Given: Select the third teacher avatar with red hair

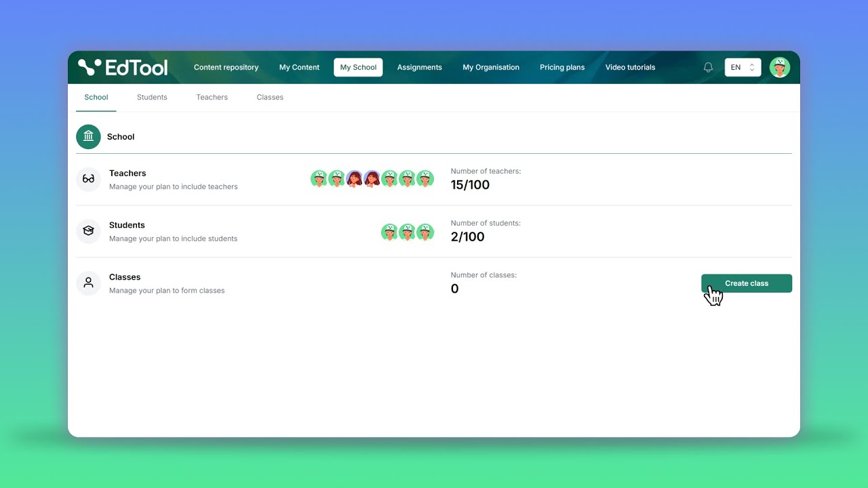Looking at the screenshot, I should tap(355, 179).
